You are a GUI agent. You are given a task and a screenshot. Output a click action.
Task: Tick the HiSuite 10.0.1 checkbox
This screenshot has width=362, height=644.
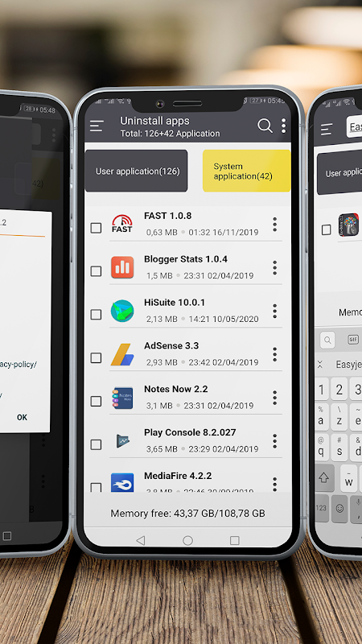coord(96,315)
